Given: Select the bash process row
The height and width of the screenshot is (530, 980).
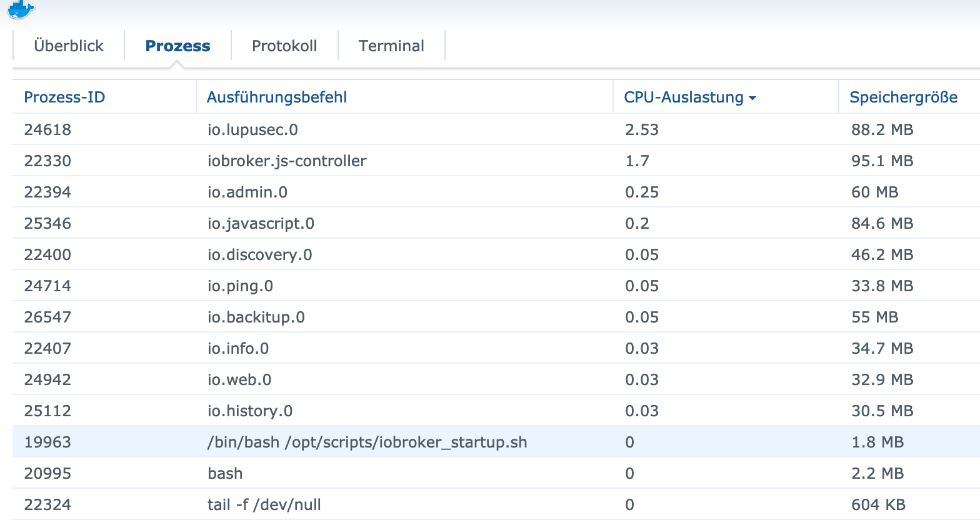Looking at the screenshot, I should 496,473.
